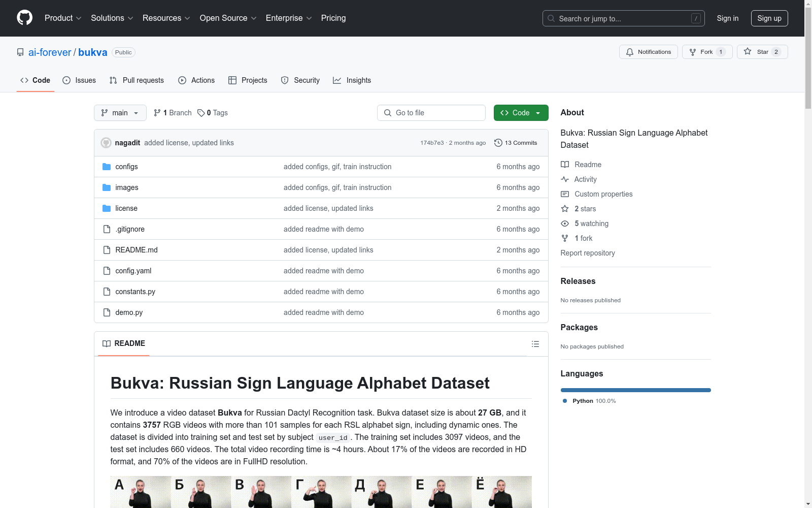This screenshot has height=508, width=812.
Task: Switch to the Security tab
Action: point(300,80)
